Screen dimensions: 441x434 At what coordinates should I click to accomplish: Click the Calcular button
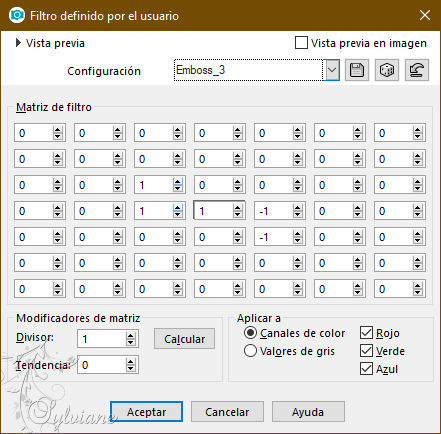[184, 339]
